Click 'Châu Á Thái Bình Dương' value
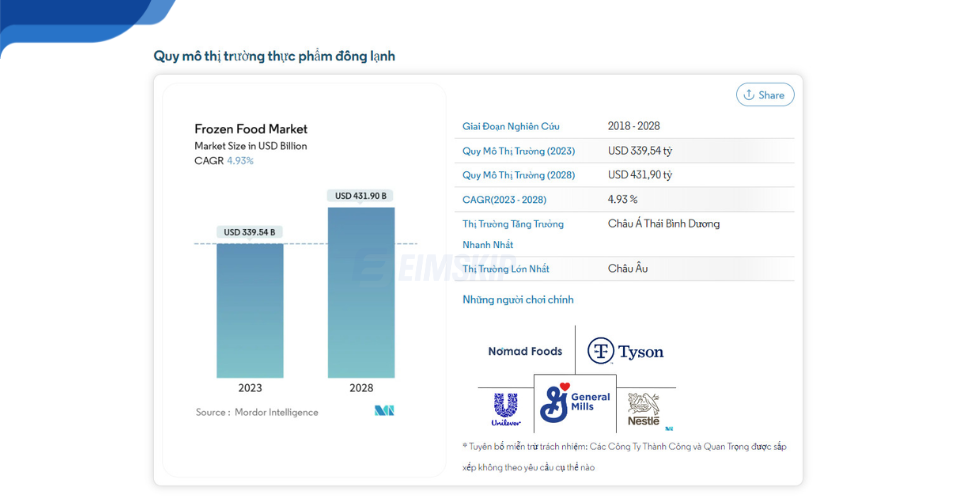Screen dimensions: 960x500 click(x=664, y=224)
